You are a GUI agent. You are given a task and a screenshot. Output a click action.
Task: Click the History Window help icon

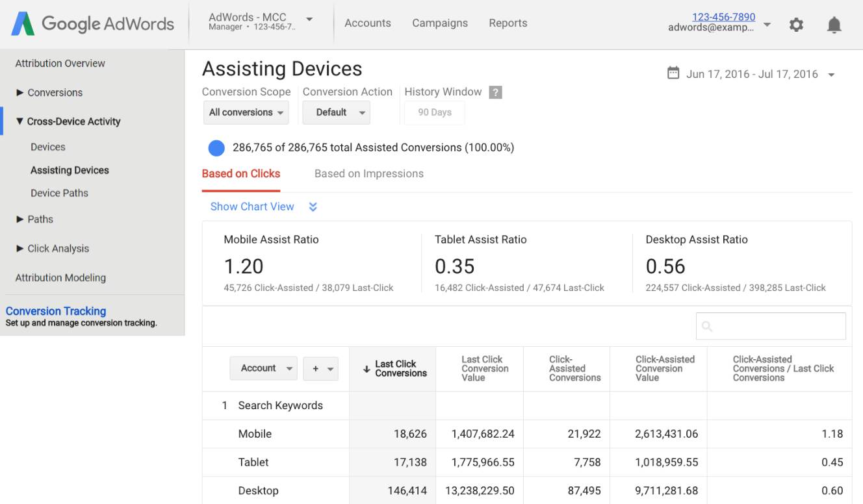pos(495,92)
